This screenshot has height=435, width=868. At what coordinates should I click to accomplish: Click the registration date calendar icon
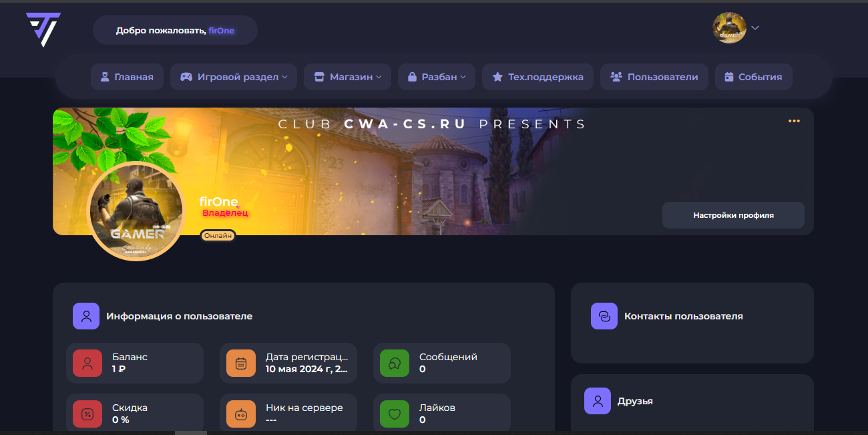[241, 364]
